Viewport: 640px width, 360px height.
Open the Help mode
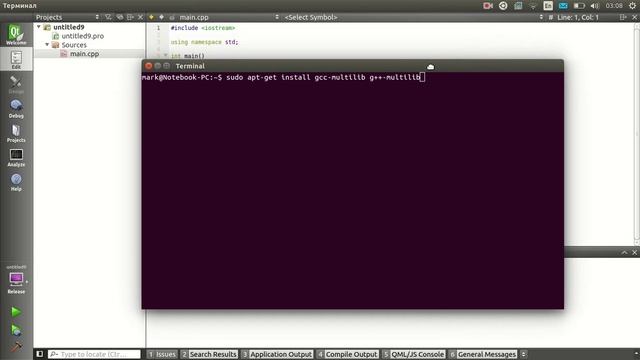click(16, 182)
